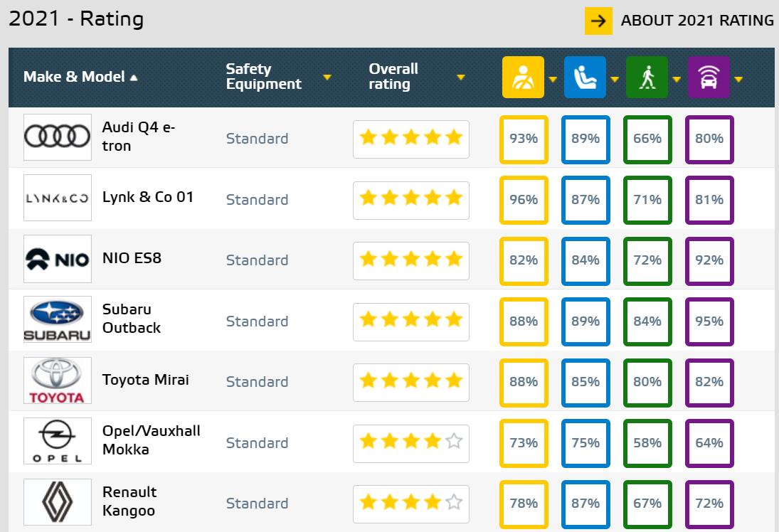Click the yellow arrow beside About 2021 Rating
Image resolution: width=779 pixels, height=532 pixels.
[x=598, y=21]
